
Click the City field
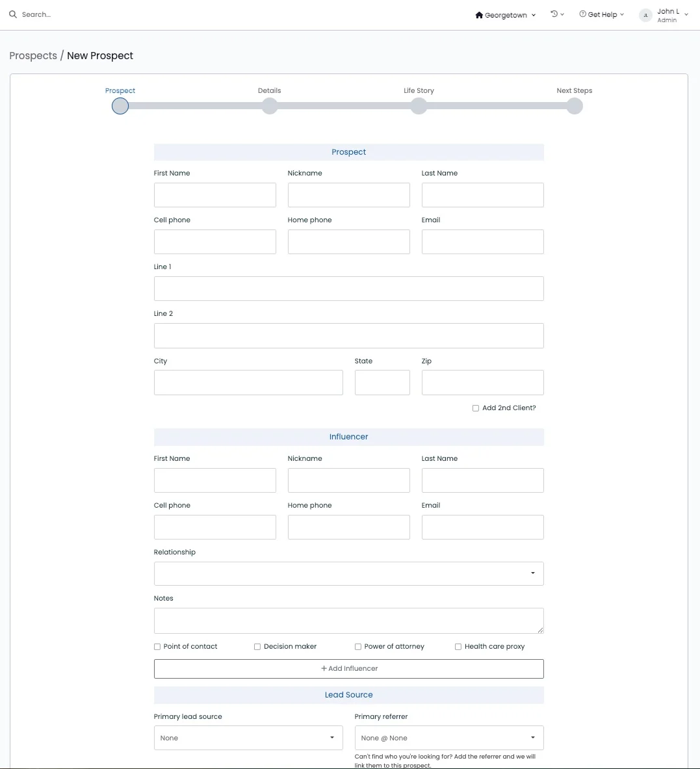pyautogui.click(x=248, y=382)
